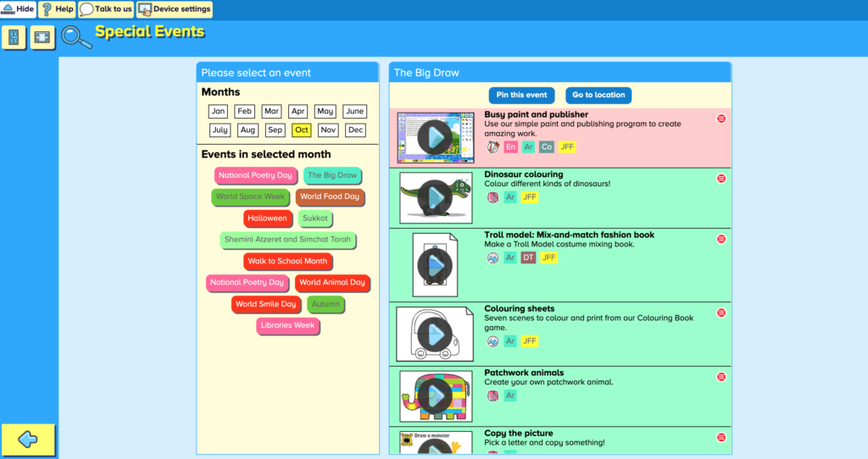Select the Aug month
The width and height of the screenshot is (868, 459).
click(248, 130)
